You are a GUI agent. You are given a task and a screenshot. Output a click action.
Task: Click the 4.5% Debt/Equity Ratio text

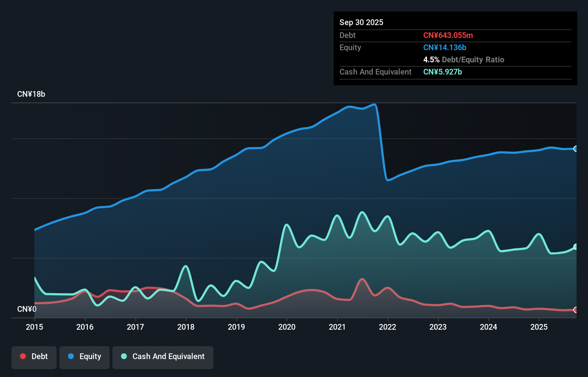[x=463, y=59]
